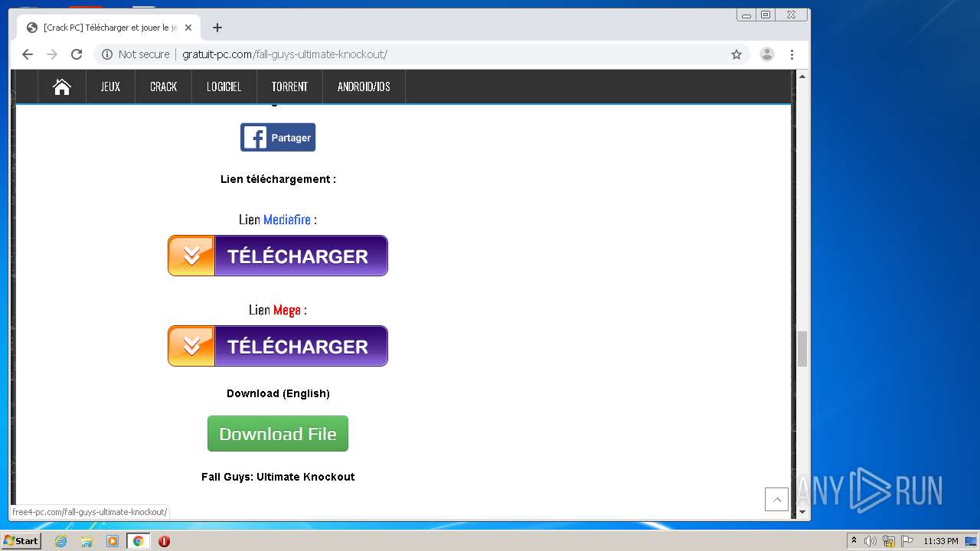Click the Mediafire TÉLÉCHARGER button

point(278,256)
